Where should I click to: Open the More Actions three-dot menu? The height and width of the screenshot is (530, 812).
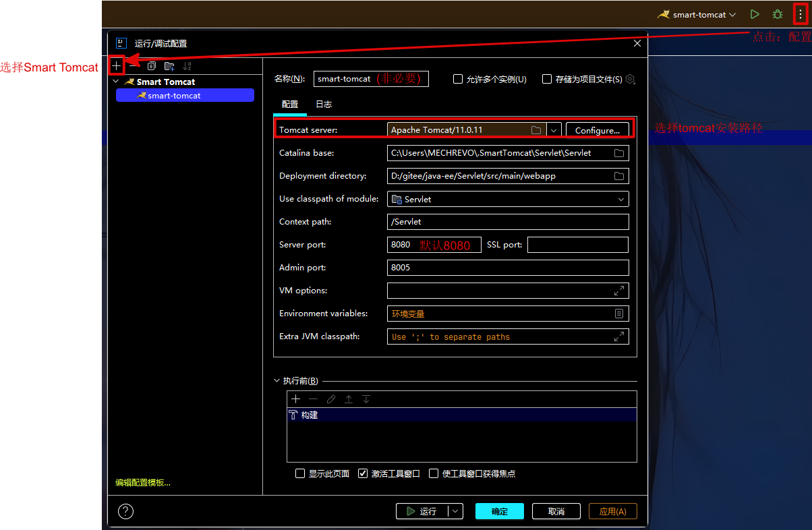click(x=800, y=14)
